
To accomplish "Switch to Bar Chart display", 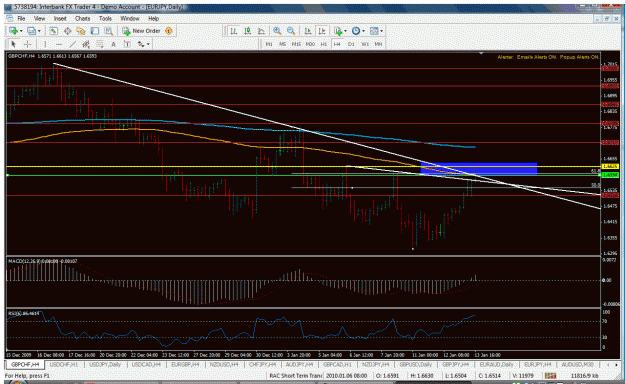I will [x=234, y=31].
